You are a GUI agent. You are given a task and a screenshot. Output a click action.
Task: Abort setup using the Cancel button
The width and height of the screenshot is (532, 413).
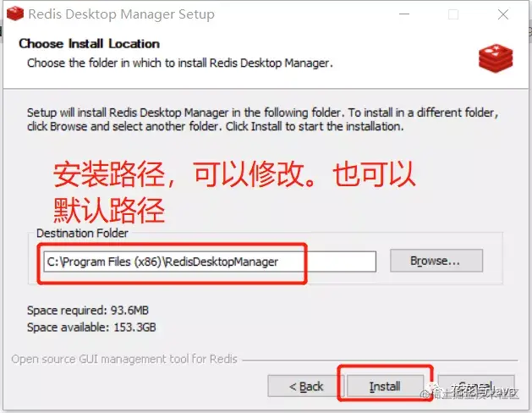(x=476, y=386)
